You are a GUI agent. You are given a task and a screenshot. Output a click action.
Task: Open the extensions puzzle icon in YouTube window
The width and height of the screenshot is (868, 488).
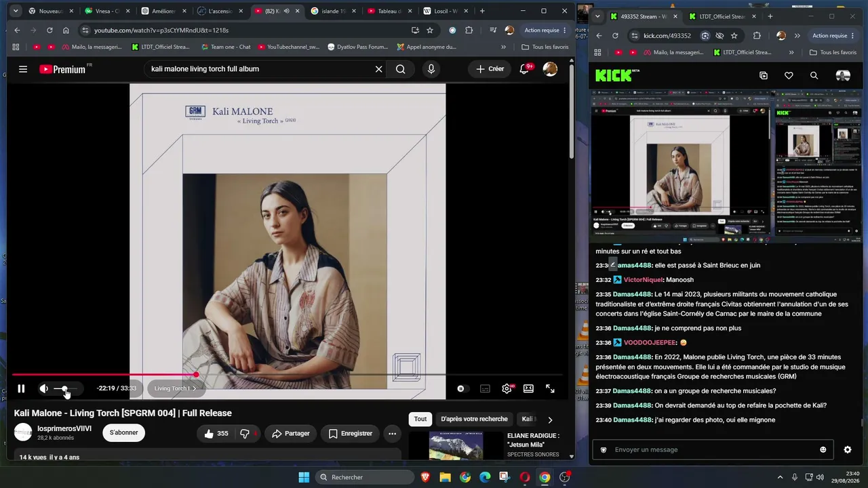[469, 30]
